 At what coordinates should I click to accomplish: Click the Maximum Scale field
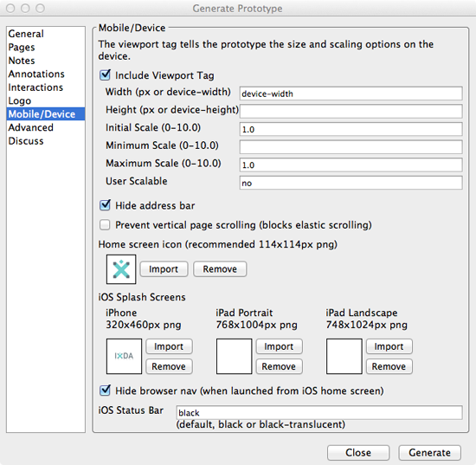[351, 165]
